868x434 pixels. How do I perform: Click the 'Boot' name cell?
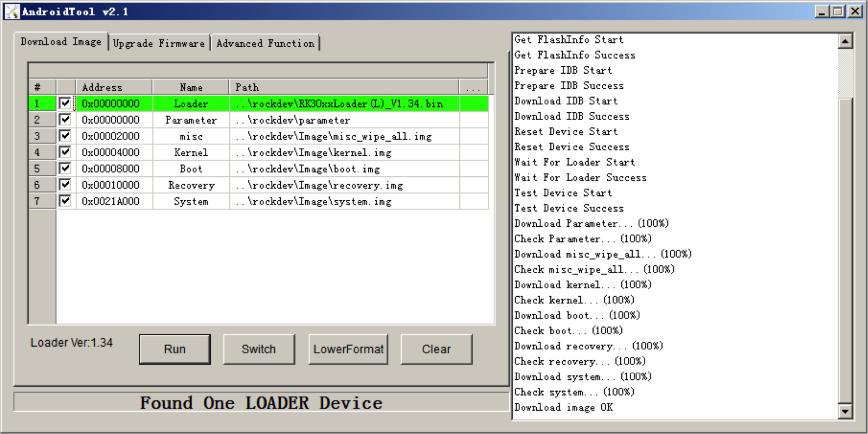pyautogui.click(x=191, y=169)
